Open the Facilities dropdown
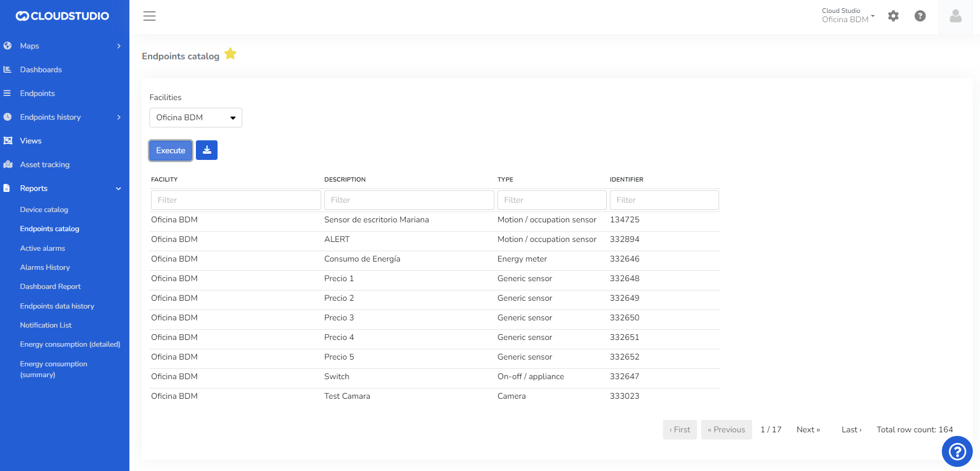Image resolution: width=980 pixels, height=471 pixels. click(x=195, y=118)
